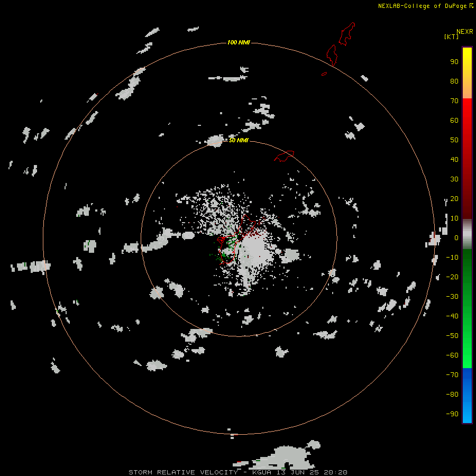This screenshot has width=476, height=476.
Task: Click the positive 20 scale value
Action: (454, 198)
